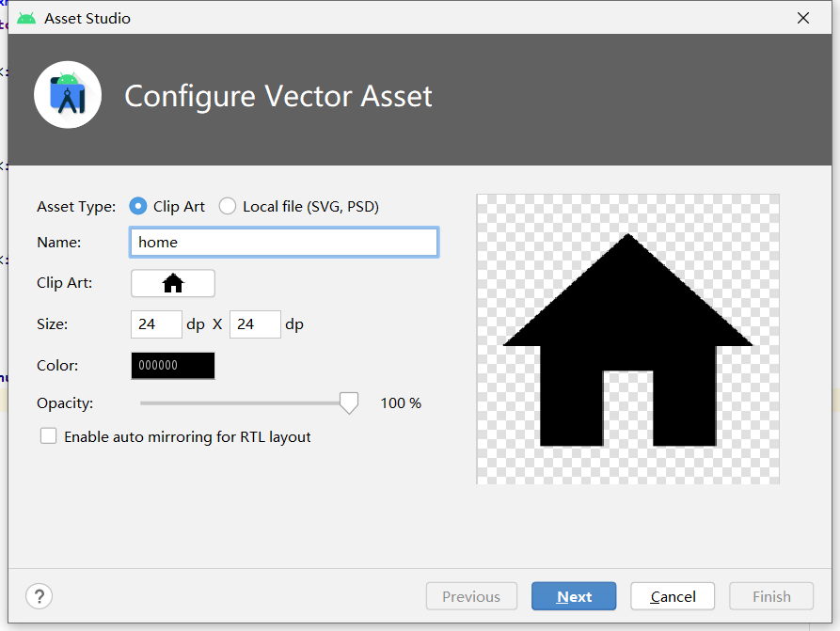Image resolution: width=840 pixels, height=631 pixels.
Task: Open the clip art picker showing the home icon
Action: tap(172, 282)
